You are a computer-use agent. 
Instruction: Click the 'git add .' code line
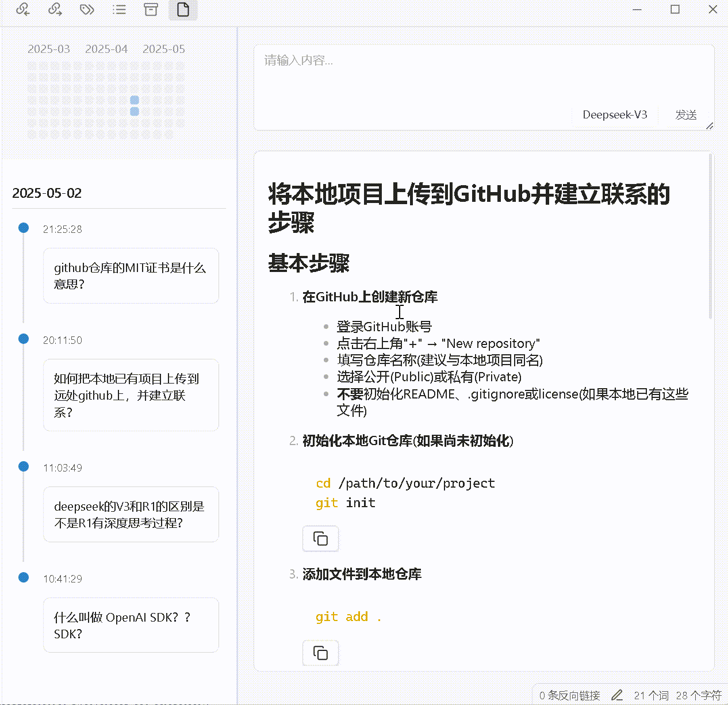348,617
